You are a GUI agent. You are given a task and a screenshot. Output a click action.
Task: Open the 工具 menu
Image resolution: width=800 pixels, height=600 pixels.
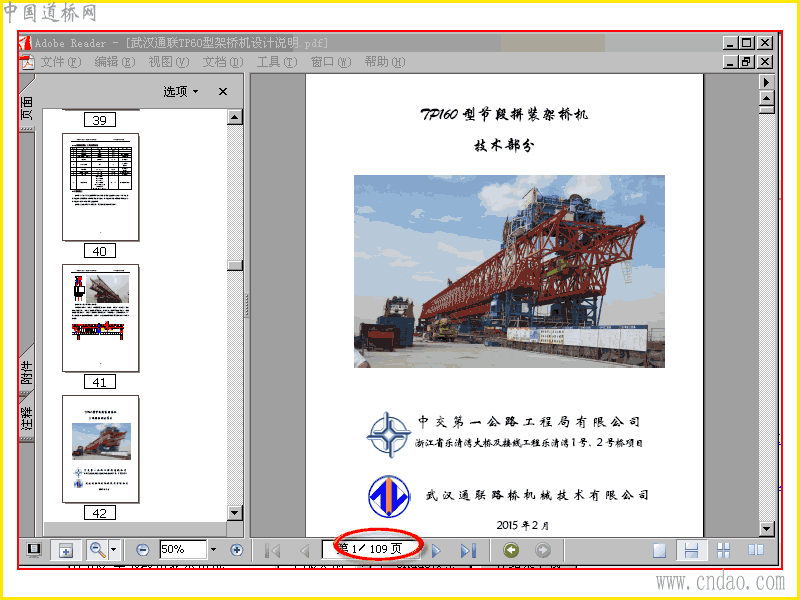[x=277, y=62]
